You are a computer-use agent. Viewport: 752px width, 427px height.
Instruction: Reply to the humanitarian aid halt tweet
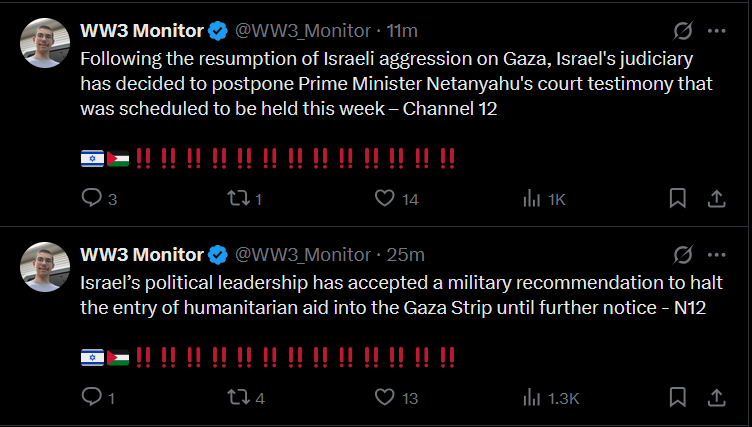(92, 398)
